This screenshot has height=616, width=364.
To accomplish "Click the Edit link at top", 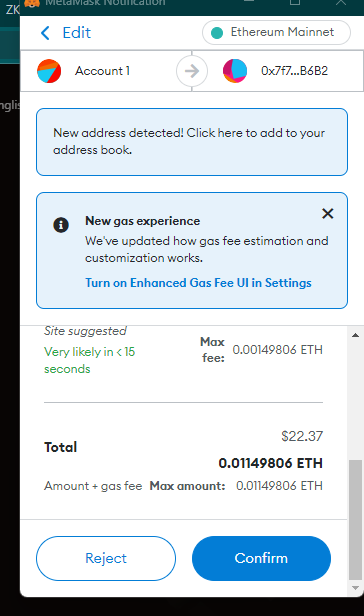I will 77,33.
